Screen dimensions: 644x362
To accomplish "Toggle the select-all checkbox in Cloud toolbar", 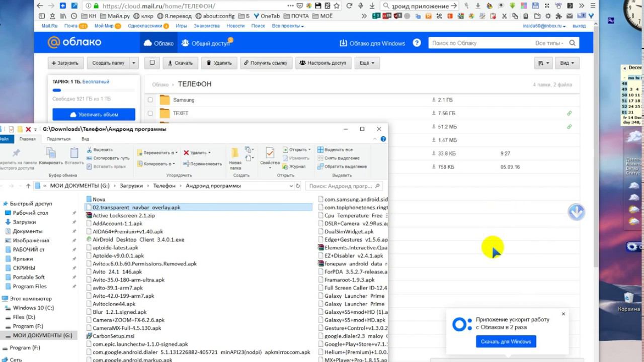I will [x=152, y=63].
